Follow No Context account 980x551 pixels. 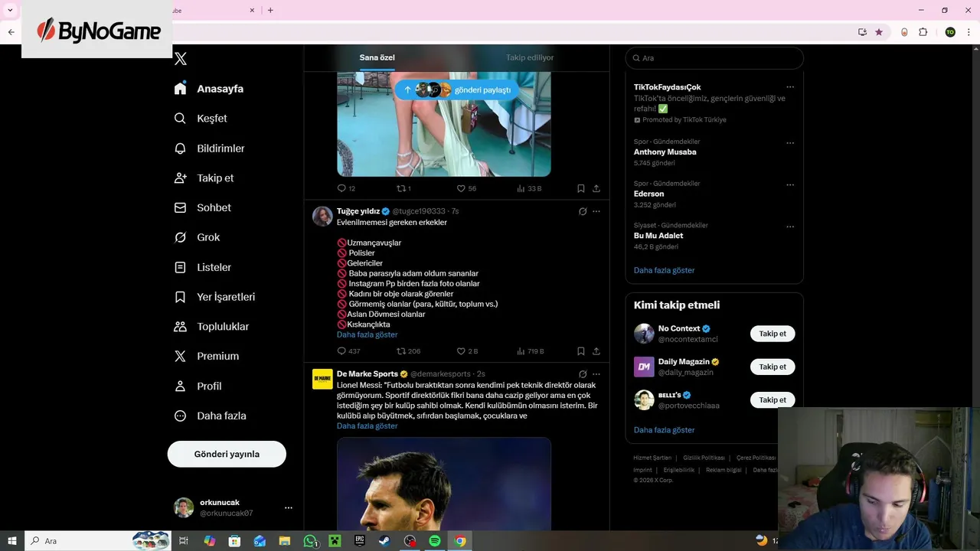(x=773, y=334)
